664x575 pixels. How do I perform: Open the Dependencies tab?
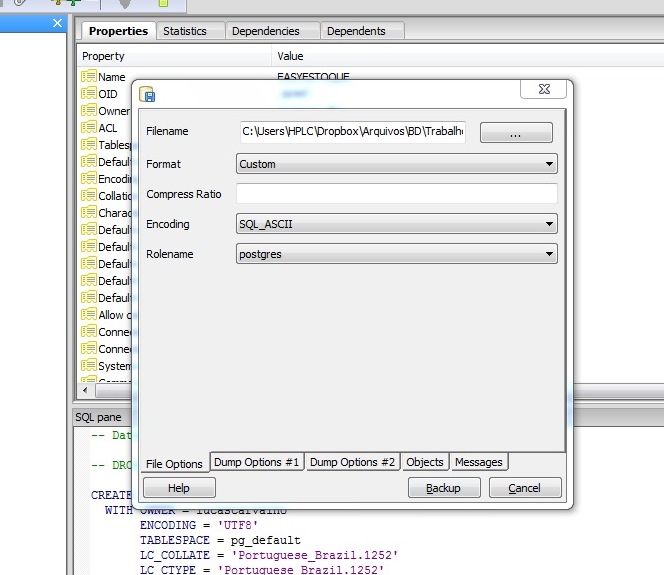point(266,31)
